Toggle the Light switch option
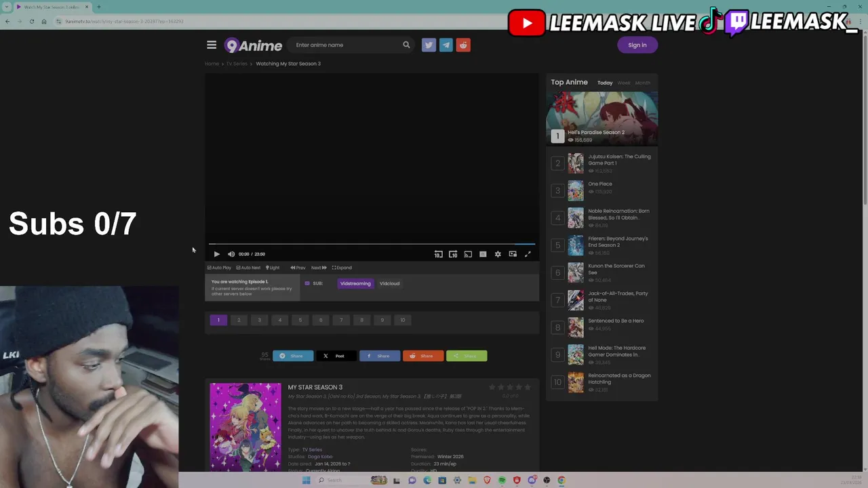 point(272,268)
